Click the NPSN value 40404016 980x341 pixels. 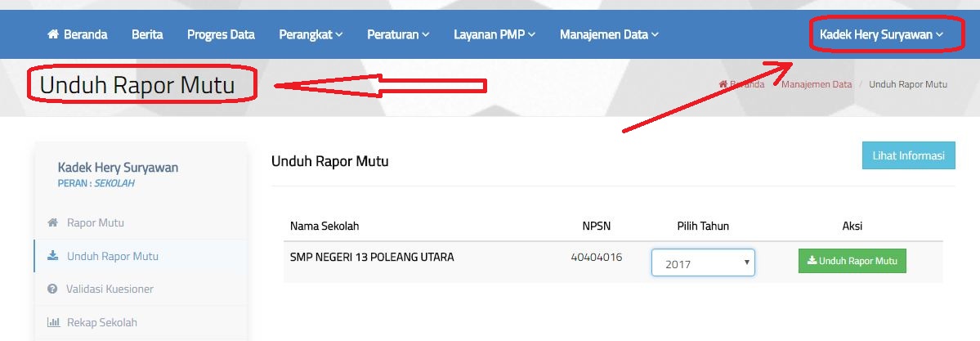click(x=596, y=257)
